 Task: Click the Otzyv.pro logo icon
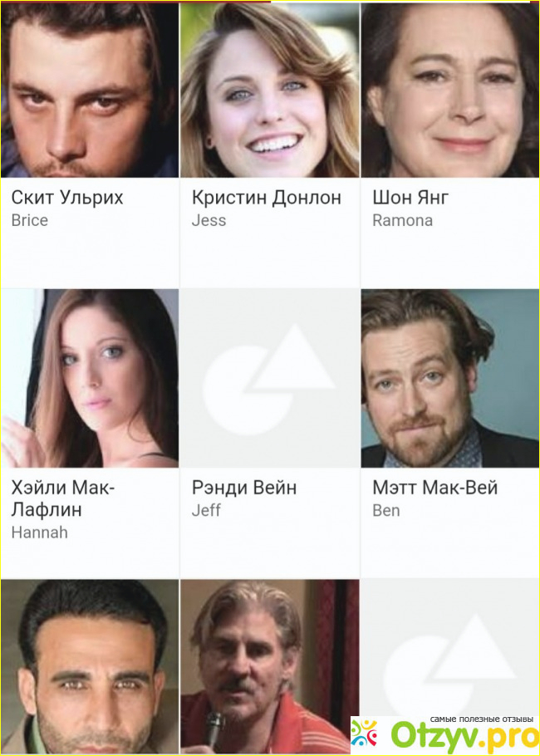(x=365, y=733)
